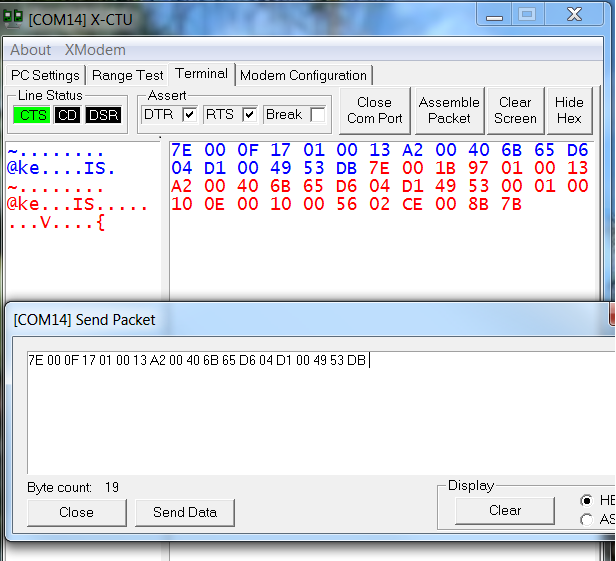This screenshot has width=616, height=561.
Task: Click the DSR line status indicator
Action: pos(102,115)
